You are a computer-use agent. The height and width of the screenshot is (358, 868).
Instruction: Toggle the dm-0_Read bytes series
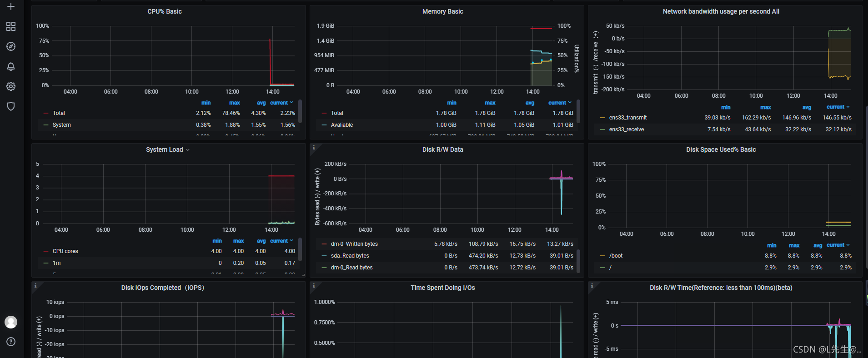351,268
